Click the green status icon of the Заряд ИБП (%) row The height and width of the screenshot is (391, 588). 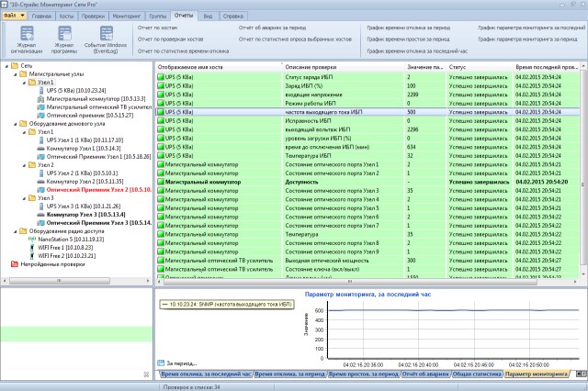pos(161,85)
